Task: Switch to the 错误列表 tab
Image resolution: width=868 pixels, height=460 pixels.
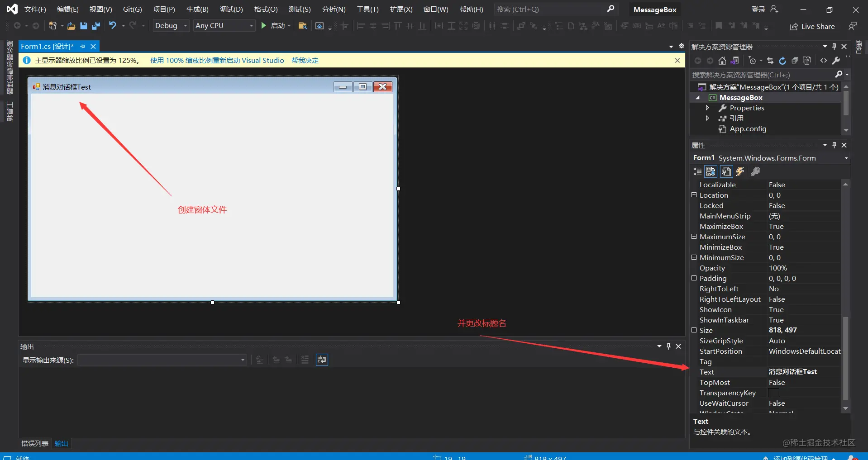Action: click(35, 444)
